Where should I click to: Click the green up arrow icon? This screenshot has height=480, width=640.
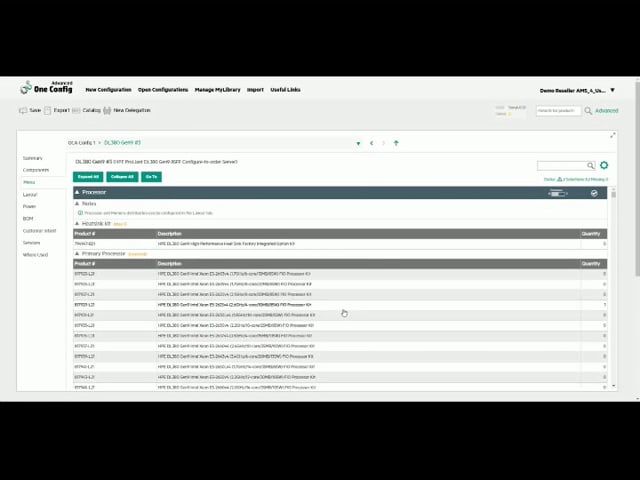click(x=396, y=143)
